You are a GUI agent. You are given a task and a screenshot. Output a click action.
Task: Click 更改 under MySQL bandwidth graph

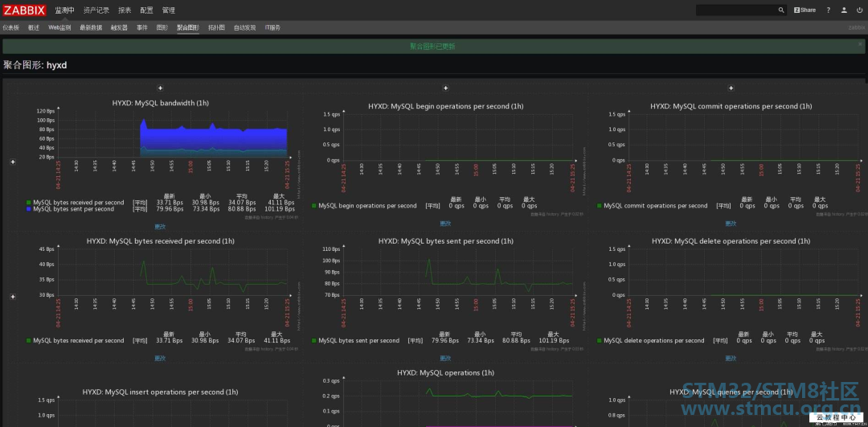click(x=160, y=227)
